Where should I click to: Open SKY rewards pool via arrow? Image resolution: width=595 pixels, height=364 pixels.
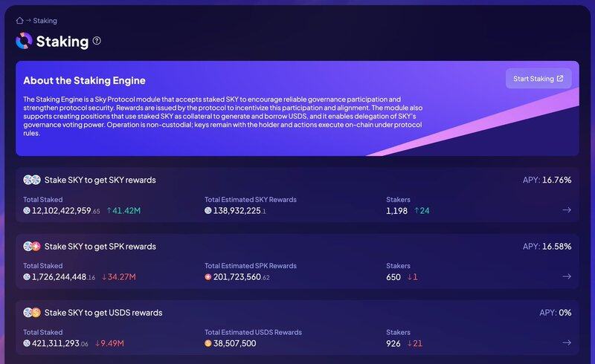(x=567, y=210)
